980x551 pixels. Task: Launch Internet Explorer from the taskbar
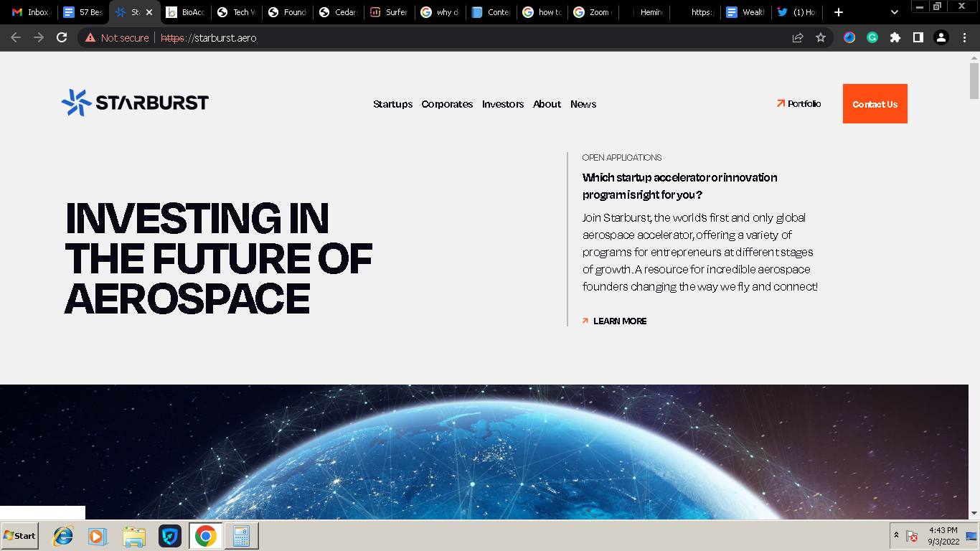[63, 536]
